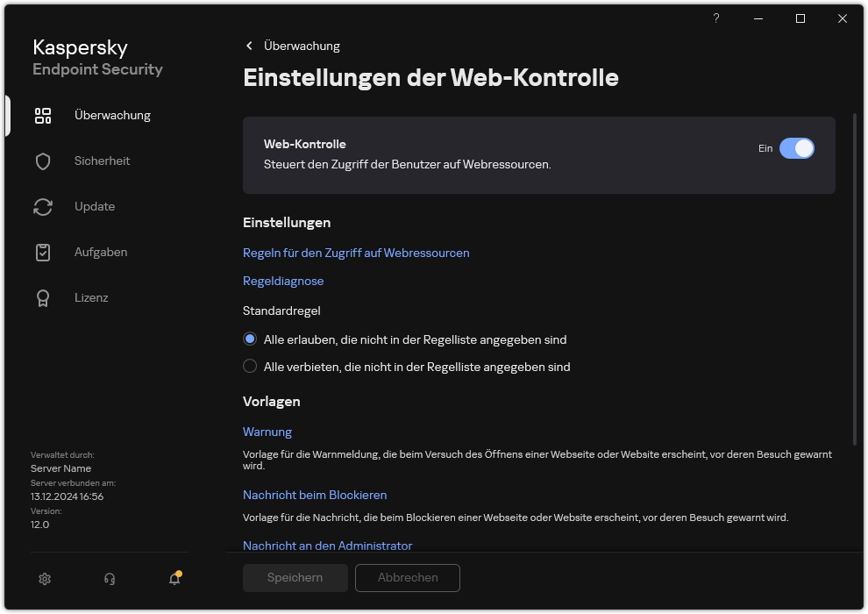Click the back chevron beside Überwachung
Viewport: 868px width, 614px height.
(x=248, y=46)
